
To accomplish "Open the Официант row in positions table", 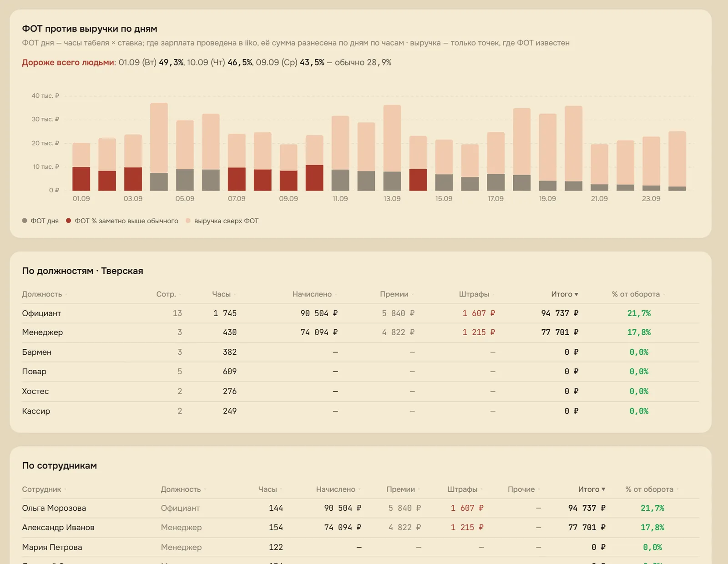I will pyautogui.click(x=360, y=313).
